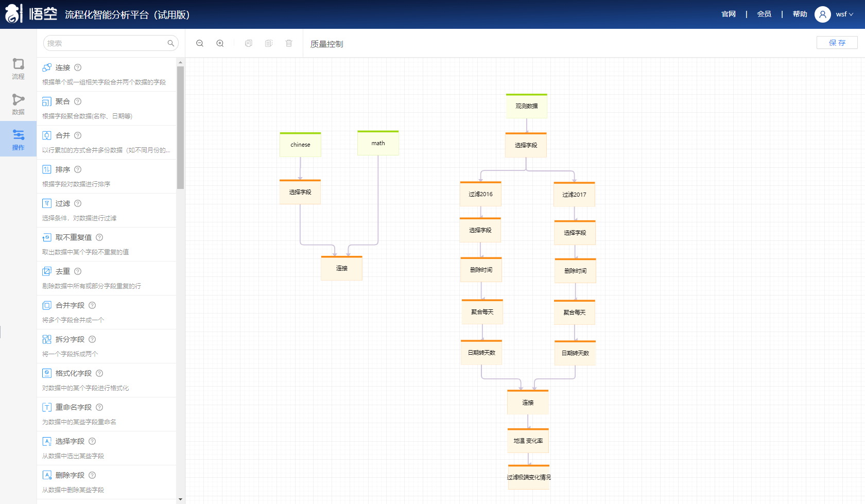Select the 合并 operation icon
The image size is (865, 504).
point(47,135)
